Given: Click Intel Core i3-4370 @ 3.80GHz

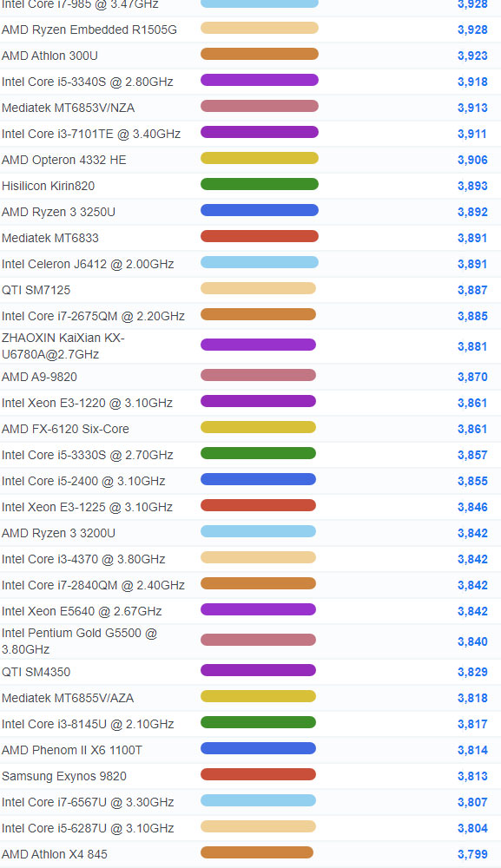Looking at the screenshot, I should 83,559.
